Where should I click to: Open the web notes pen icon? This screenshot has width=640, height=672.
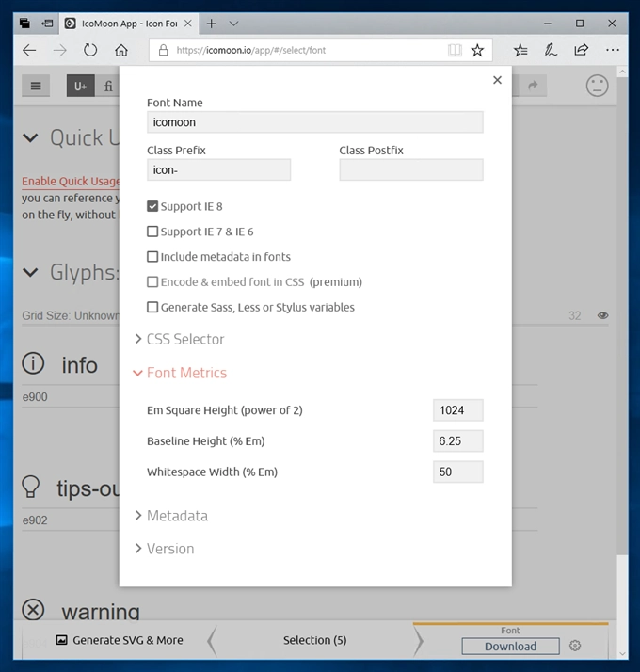coord(551,50)
